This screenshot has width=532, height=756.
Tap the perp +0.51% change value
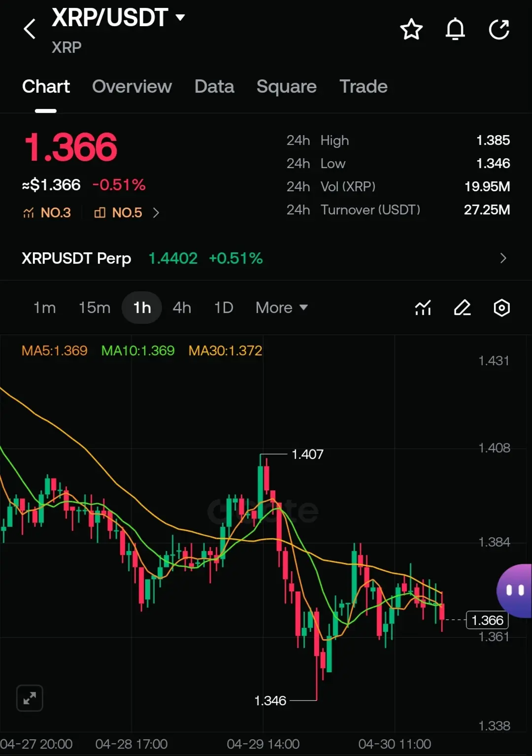[x=236, y=258]
